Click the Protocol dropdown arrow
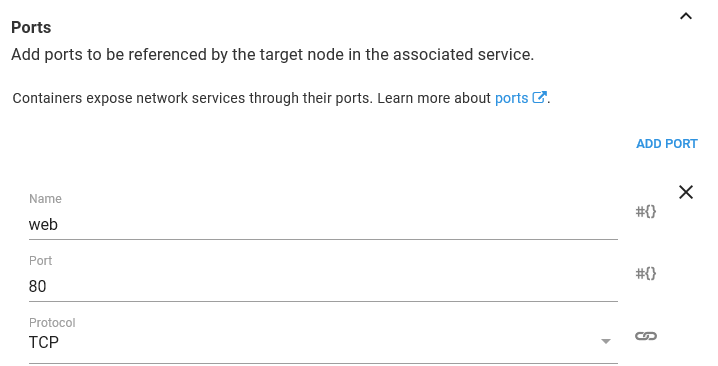Viewport: 718px width, 366px height. (605, 341)
